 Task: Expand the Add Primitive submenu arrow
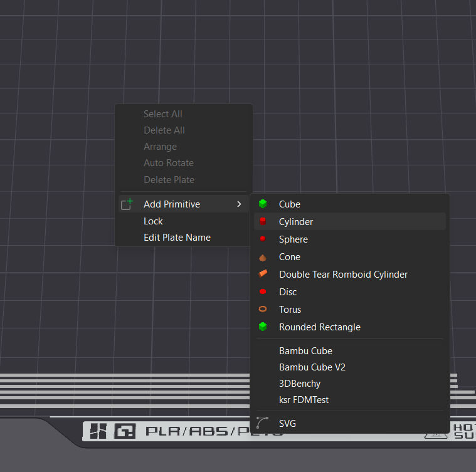point(239,204)
